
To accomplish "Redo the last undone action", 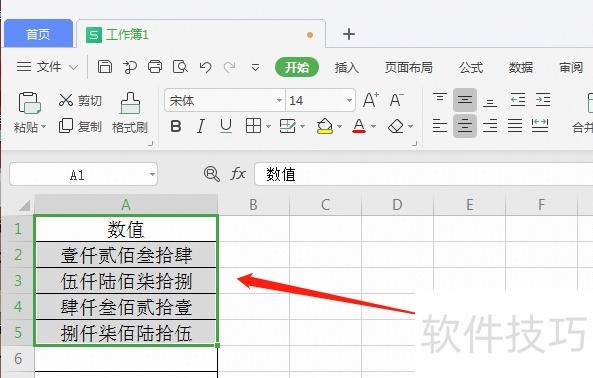I will 229,67.
